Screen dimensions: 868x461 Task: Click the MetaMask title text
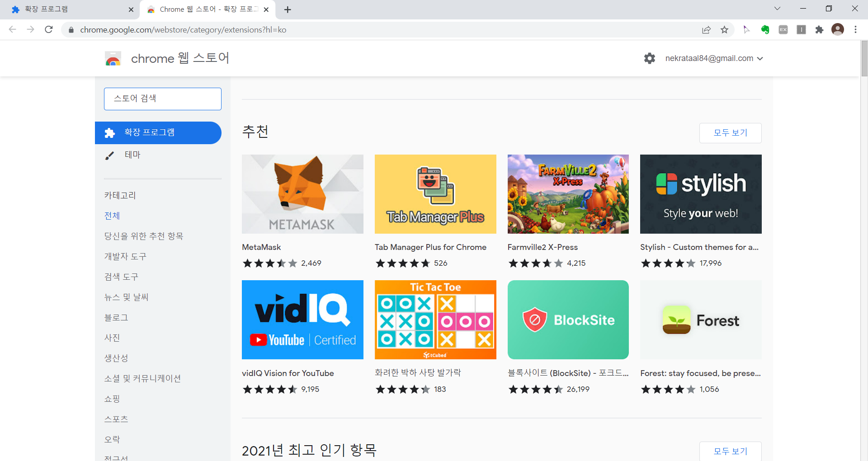261,247
